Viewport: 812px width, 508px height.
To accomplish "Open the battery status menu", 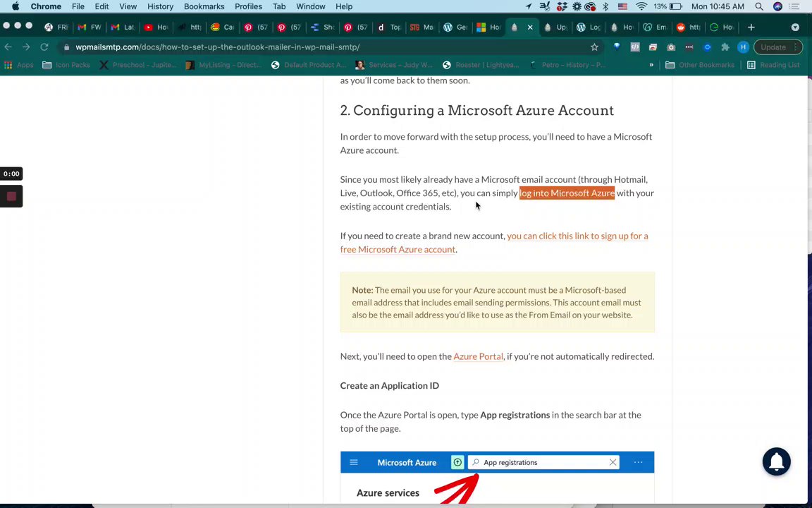I will (x=675, y=6).
